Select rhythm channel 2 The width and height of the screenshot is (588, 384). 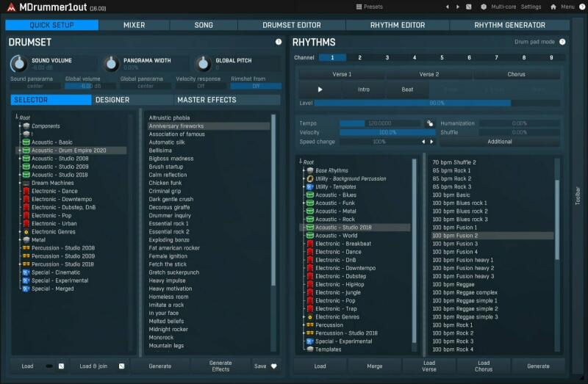(x=359, y=58)
